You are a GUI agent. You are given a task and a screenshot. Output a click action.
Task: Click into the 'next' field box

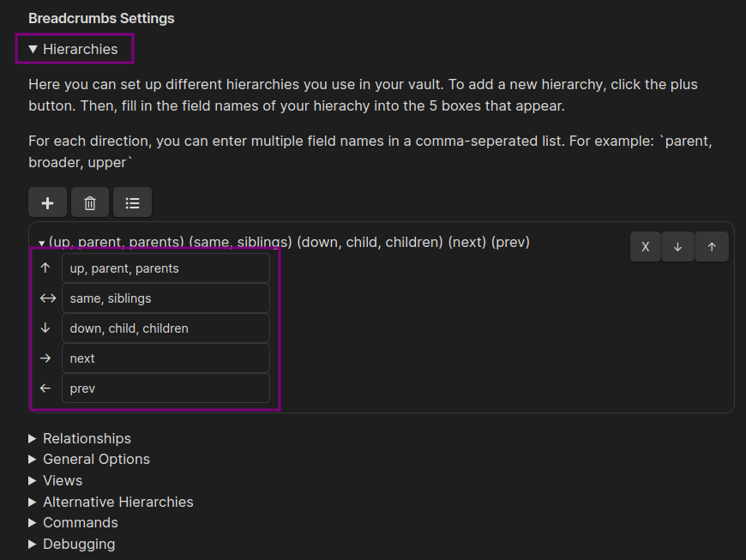point(165,358)
